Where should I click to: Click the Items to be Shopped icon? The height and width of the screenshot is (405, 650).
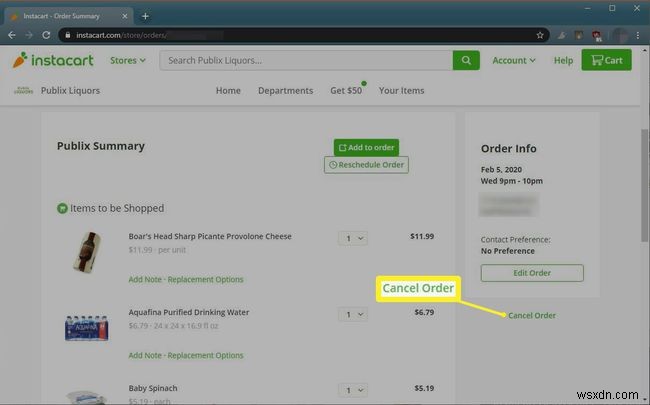point(62,208)
